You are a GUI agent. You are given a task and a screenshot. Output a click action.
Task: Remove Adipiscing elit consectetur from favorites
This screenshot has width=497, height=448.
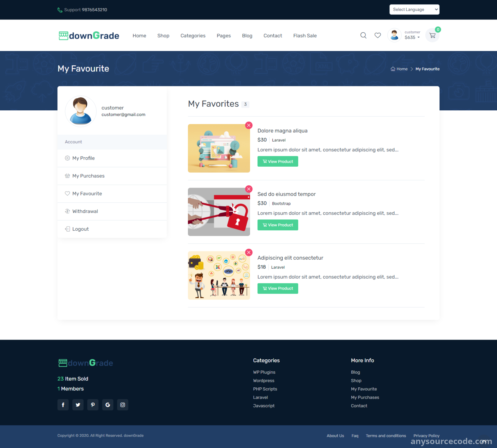pyautogui.click(x=249, y=252)
